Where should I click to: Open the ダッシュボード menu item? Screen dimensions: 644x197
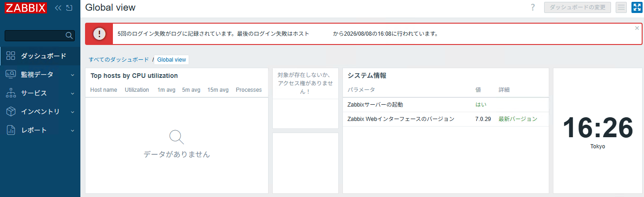click(40, 56)
